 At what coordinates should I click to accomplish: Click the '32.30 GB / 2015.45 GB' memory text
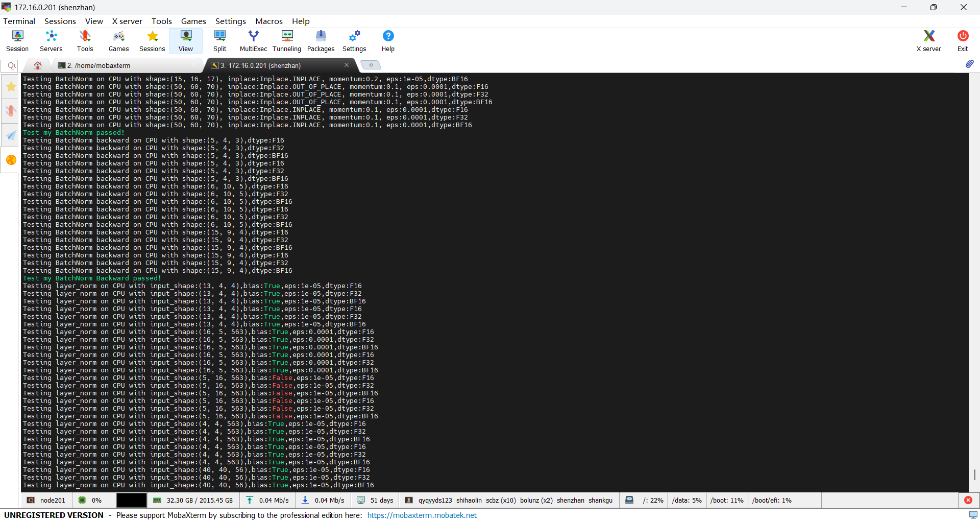(200, 500)
